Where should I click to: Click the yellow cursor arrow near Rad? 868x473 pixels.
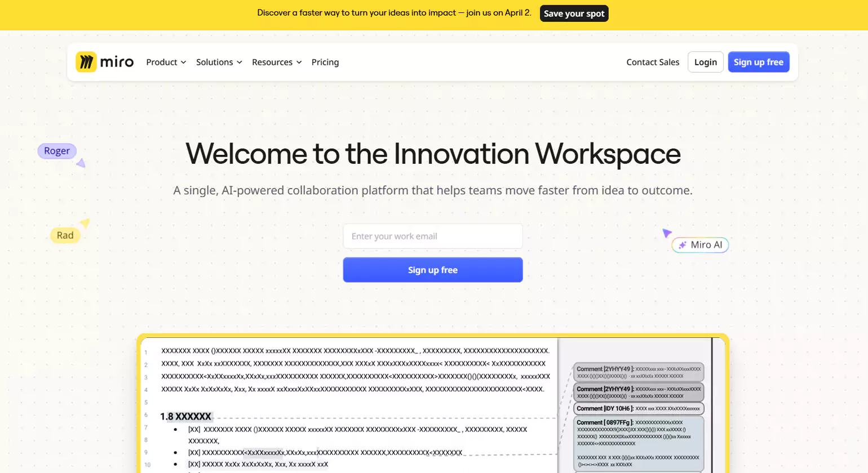85,223
